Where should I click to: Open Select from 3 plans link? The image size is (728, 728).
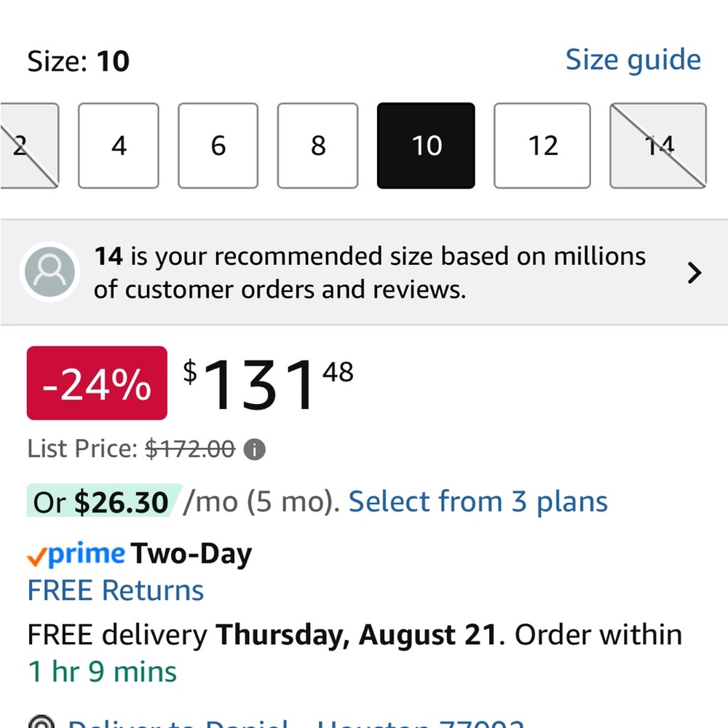coord(478,502)
